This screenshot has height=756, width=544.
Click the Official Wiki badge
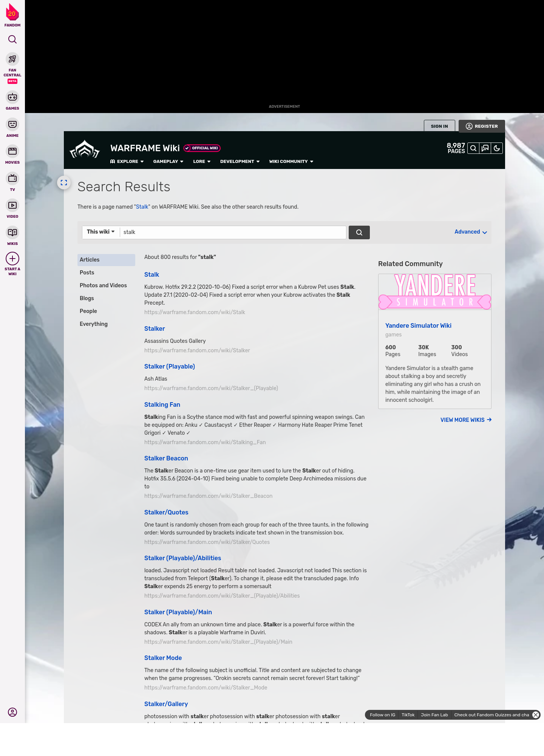(202, 148)
